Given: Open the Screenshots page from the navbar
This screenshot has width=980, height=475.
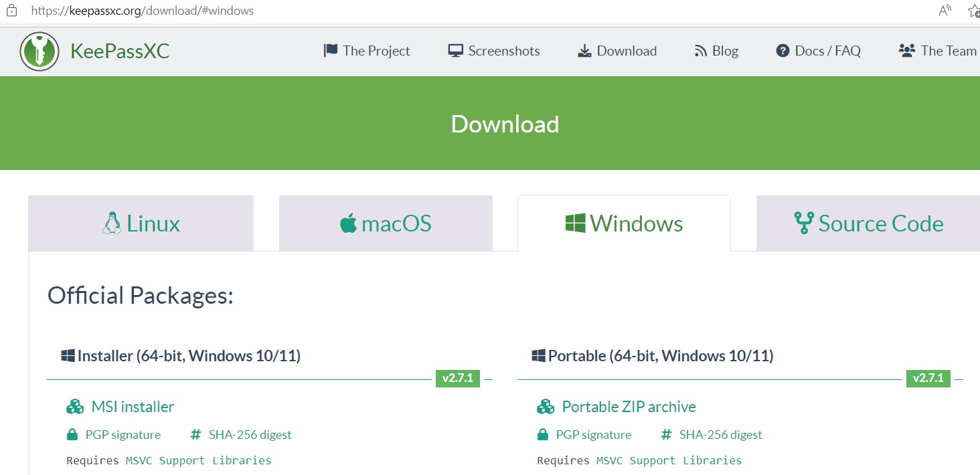Looking at the screenshot, I should (x=494, y=51).
